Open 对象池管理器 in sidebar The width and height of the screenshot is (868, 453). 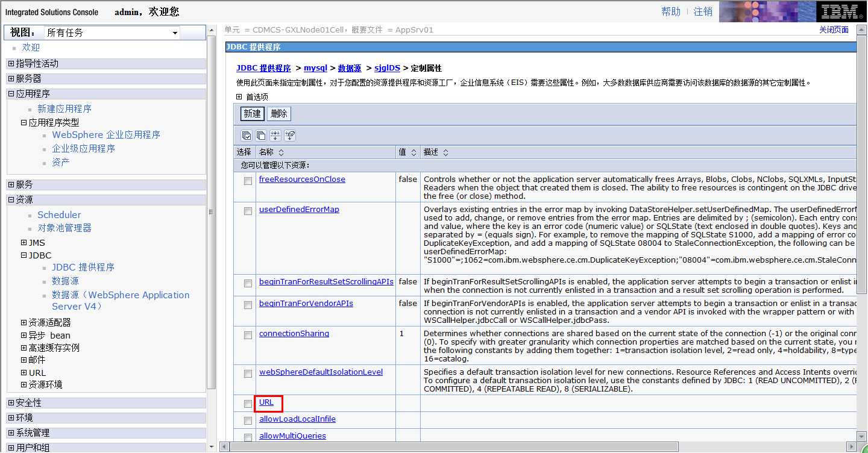(x=64, y=228)
